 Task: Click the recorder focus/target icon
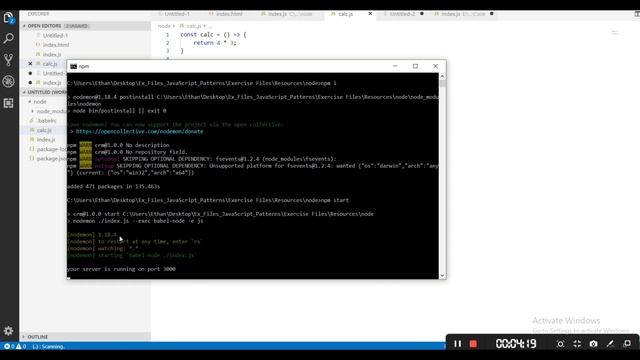point(560,344)
